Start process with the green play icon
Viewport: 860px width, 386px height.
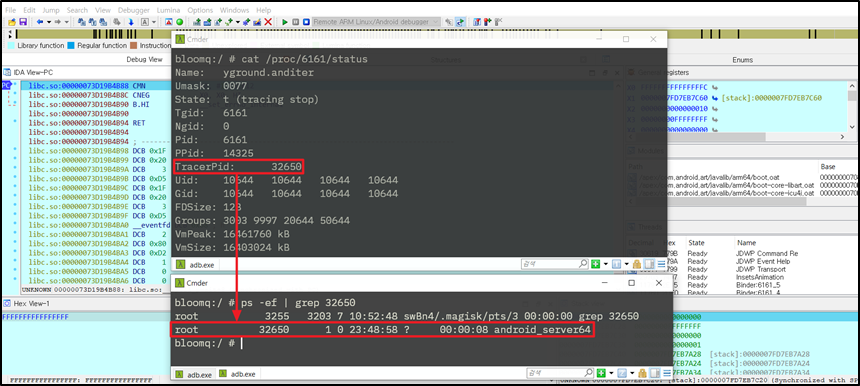285,22
